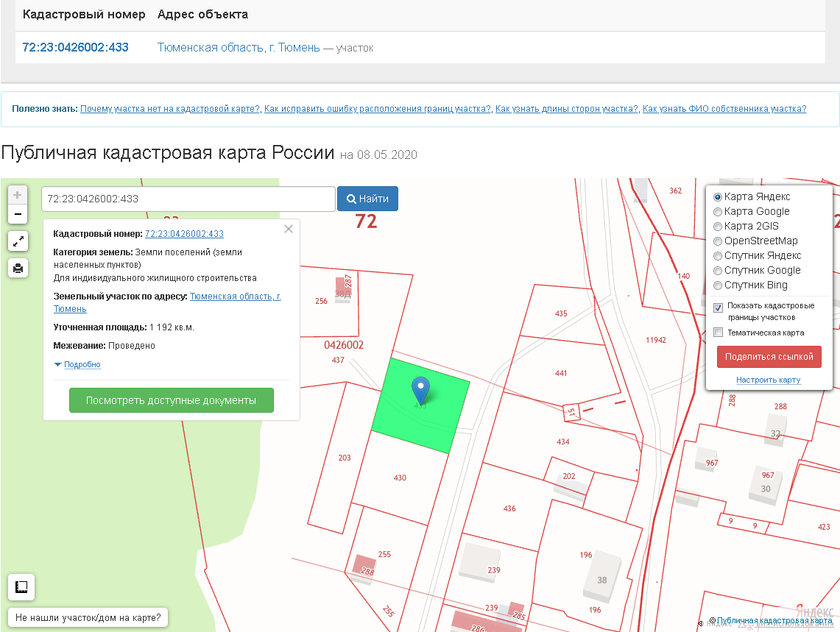Click parcel 203 on the map
Screen dimensions: 840x632
click(345, 458)
